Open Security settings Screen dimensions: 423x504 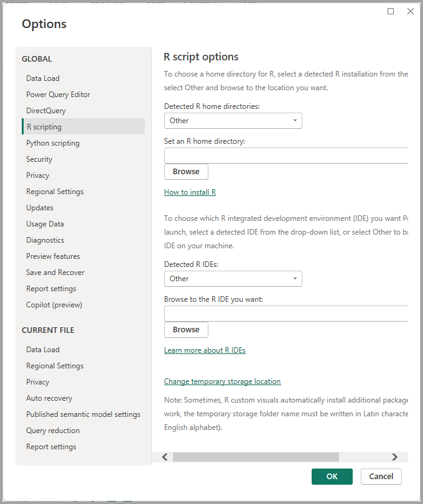click(x=39, y=159)
